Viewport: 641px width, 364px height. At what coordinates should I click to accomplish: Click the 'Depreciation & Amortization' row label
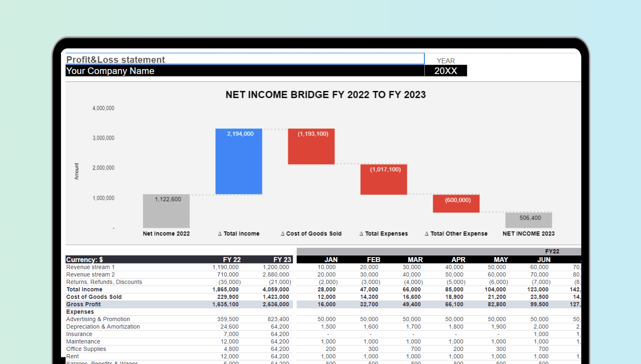click(x=103, y=327)
